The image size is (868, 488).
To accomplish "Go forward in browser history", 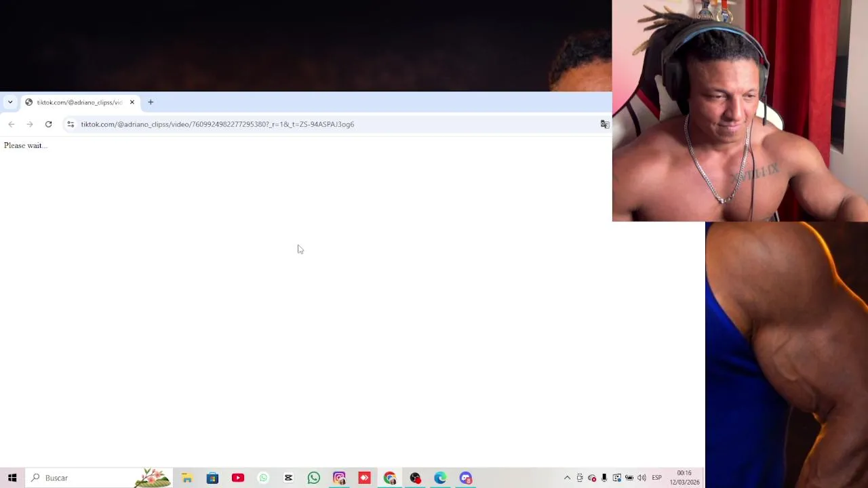I will [30, 124].
